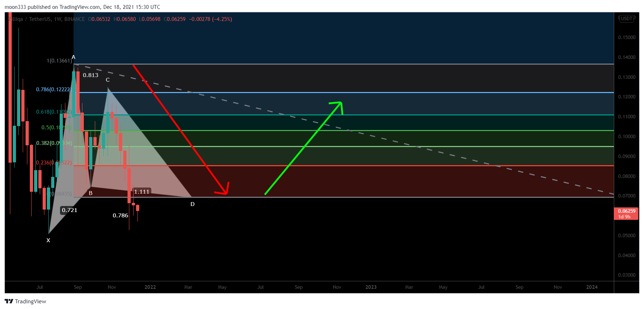
Task: Click the 0.14000 price axis label
Action: [627, 57]
